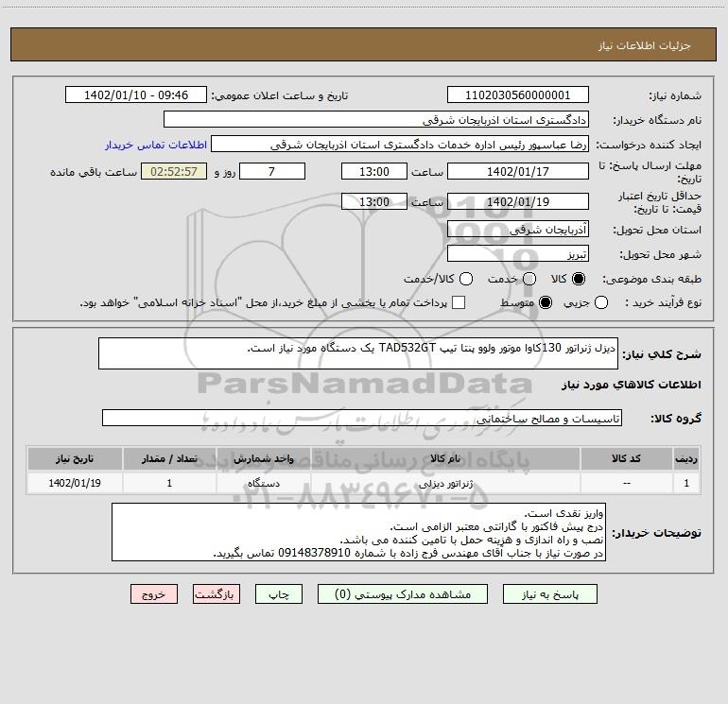728x704 pixels.
Task: Click the جزئیات اطلاعات نیاز header title
Action: point(644,45)
